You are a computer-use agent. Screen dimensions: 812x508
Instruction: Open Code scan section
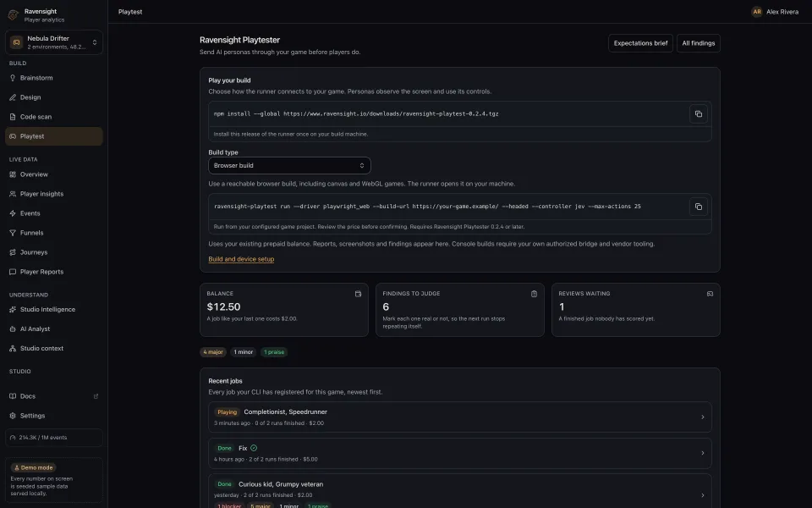pyautogui.click(x=54, y=117)
